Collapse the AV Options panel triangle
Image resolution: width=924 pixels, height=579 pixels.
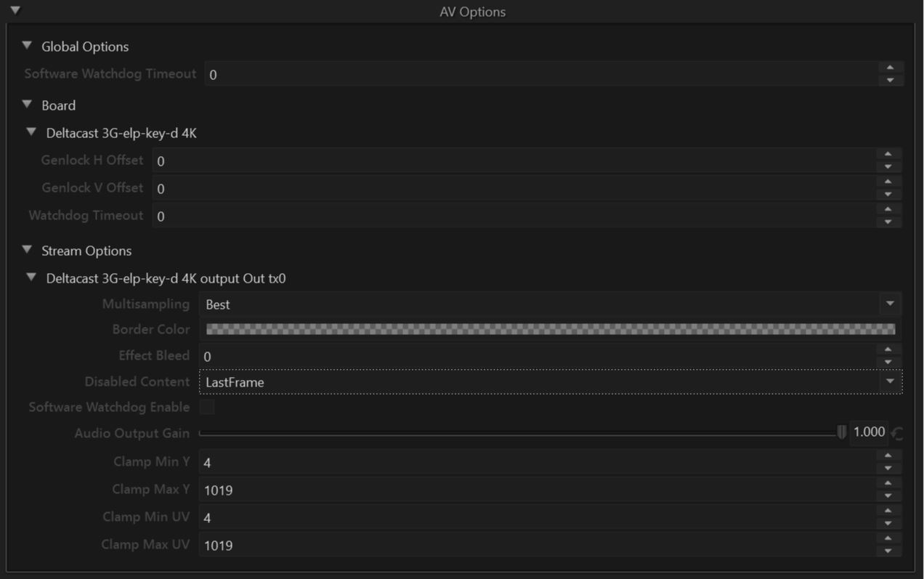pyautogui.click(x=15, y=11)
